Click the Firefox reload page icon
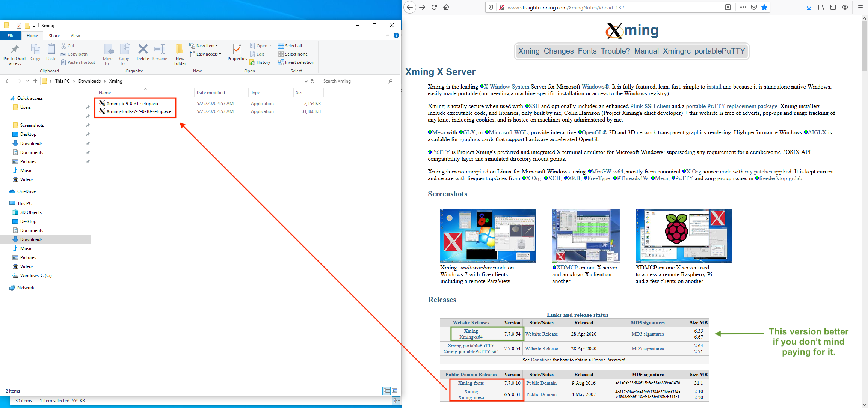 pyautogui.click(x=434, y=7)
